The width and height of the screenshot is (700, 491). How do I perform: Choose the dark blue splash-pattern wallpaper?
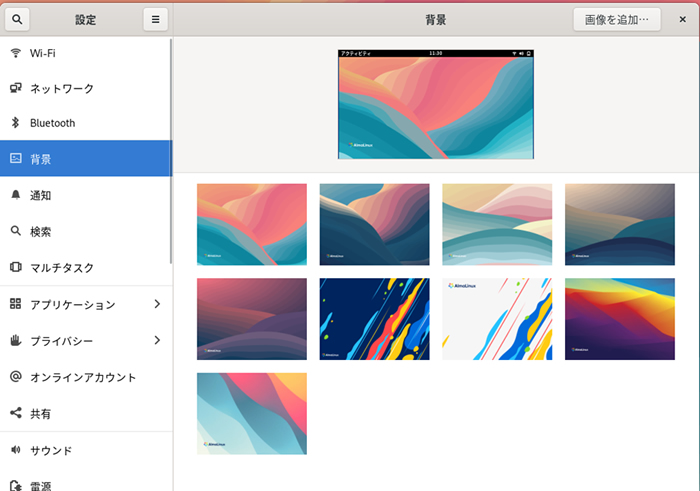[x=374, y=319]
